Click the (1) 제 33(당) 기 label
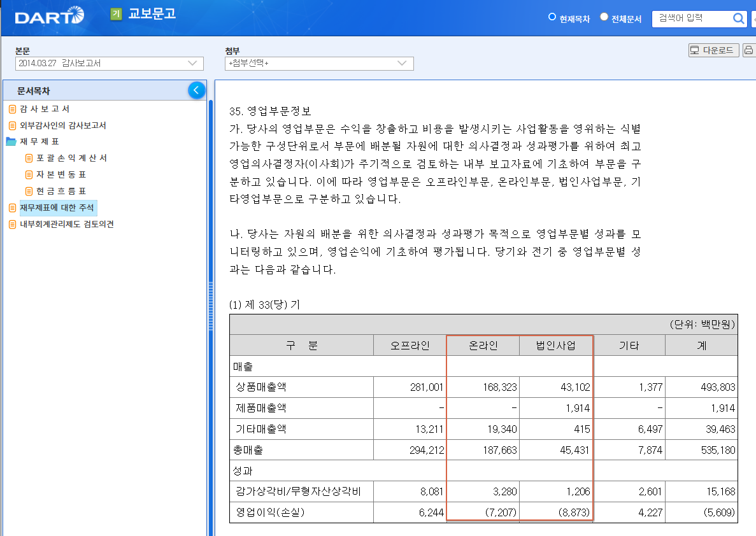Screen dimensions: 756x536 (264, 305)
